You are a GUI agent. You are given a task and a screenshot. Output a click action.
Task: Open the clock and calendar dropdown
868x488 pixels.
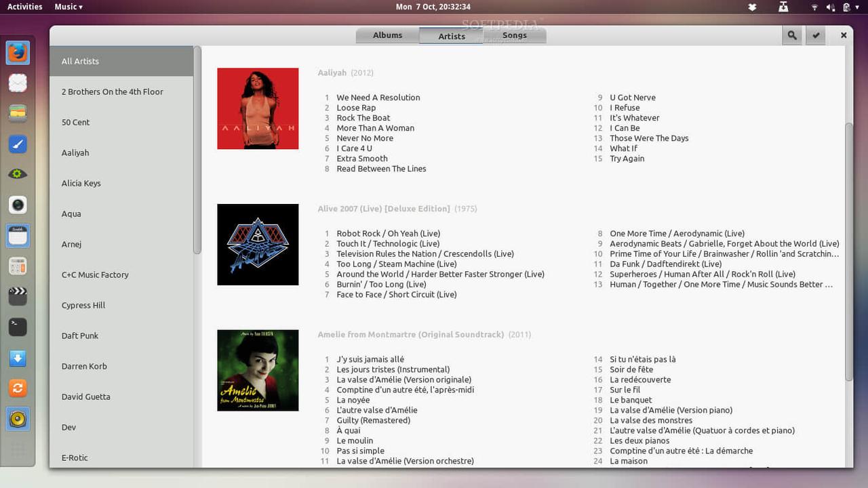pyautogui.click(x=433, y=7)
